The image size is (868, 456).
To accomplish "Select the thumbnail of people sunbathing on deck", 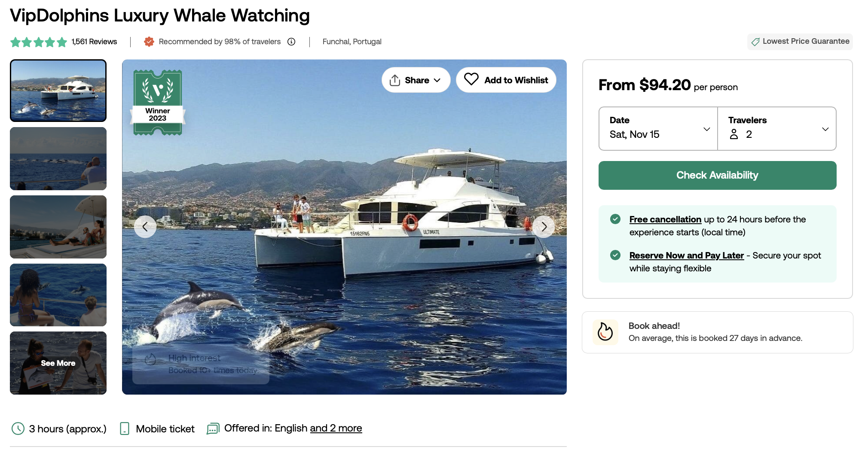I will click(58, 227).
